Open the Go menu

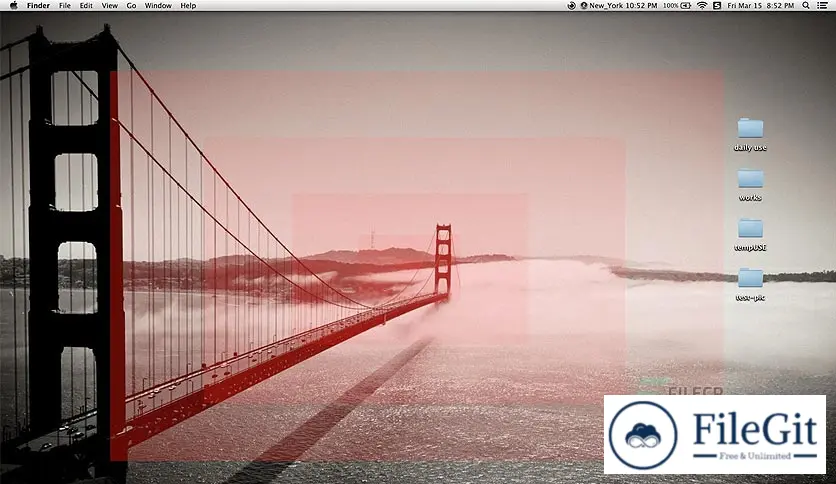click(x=131, y=5)
